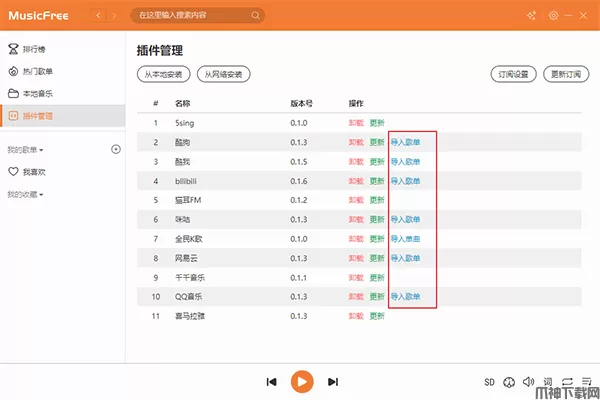Close the MusicFree window
The image size is (600, 400).
584,15
